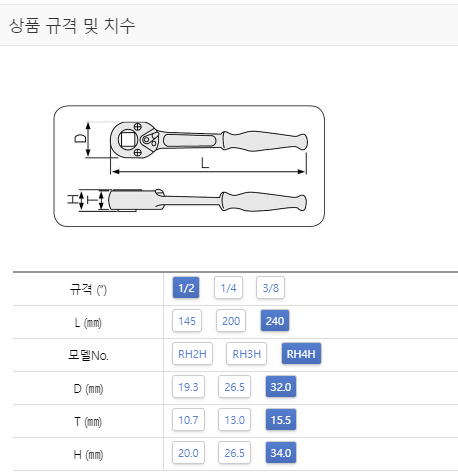Screen dimensions: 458x472
Task: Select H value 26.5 in H row
Action: [x=234, y=453]
